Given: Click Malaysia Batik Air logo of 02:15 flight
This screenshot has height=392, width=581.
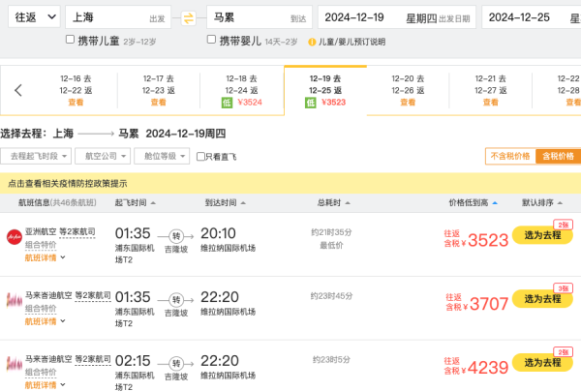Looking at the screenshot, I should (15, 364).
